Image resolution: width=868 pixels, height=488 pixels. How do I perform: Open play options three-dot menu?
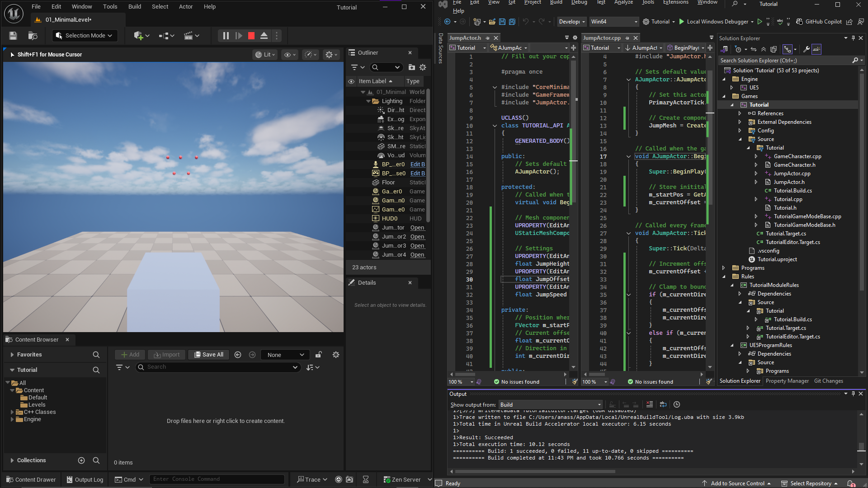[x=277, y=36]
